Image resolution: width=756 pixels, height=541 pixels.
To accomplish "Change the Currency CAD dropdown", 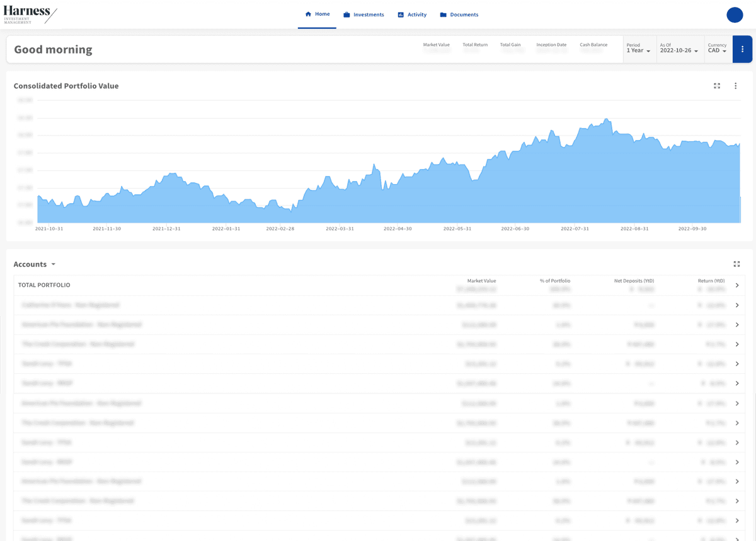I will point(717,49).
